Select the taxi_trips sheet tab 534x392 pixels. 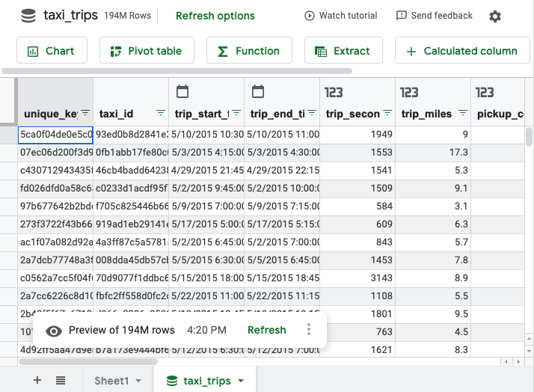pos(207,381)
